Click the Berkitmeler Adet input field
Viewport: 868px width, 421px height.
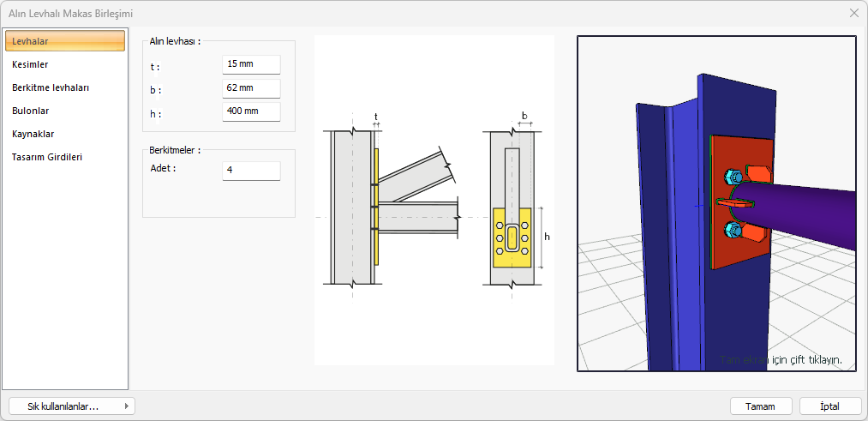click(250, 171)
